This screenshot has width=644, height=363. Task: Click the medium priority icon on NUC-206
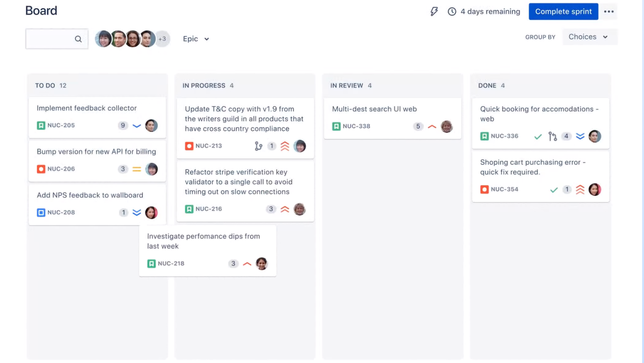136,169
